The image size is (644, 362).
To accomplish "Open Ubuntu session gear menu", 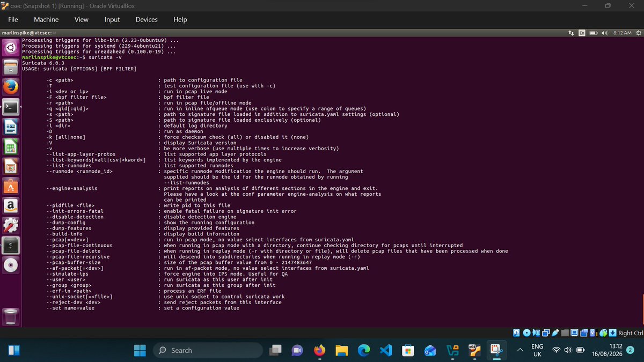I will [x=638, y=33].
